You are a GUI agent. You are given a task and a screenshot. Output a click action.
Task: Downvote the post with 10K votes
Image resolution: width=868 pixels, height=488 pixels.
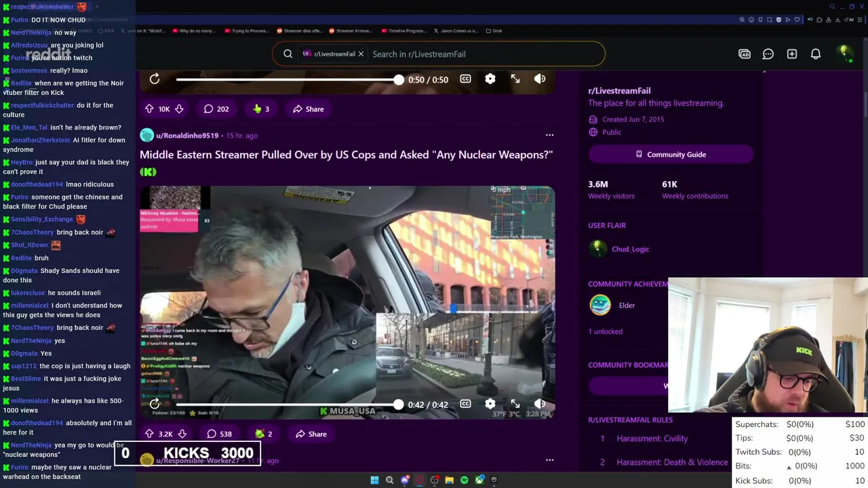pos(179,108)
